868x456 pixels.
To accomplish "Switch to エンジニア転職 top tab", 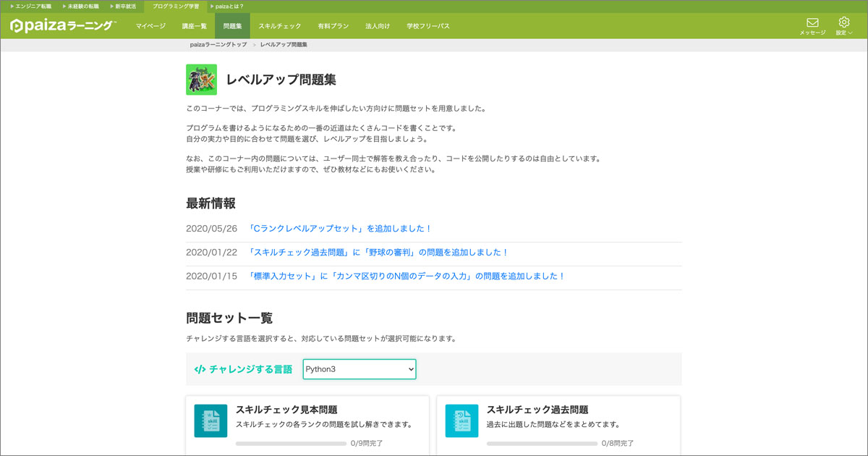I will point(31,6).
